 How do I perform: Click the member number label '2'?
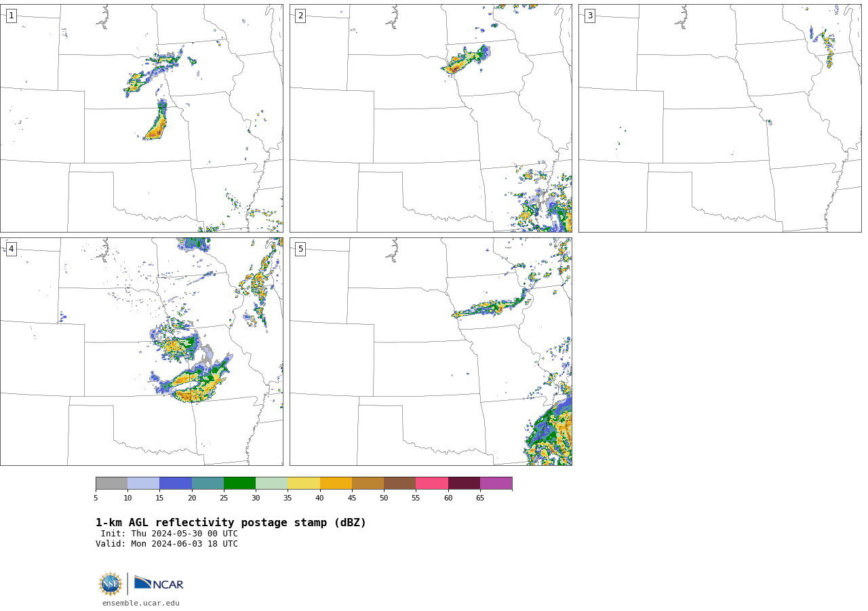300,16
